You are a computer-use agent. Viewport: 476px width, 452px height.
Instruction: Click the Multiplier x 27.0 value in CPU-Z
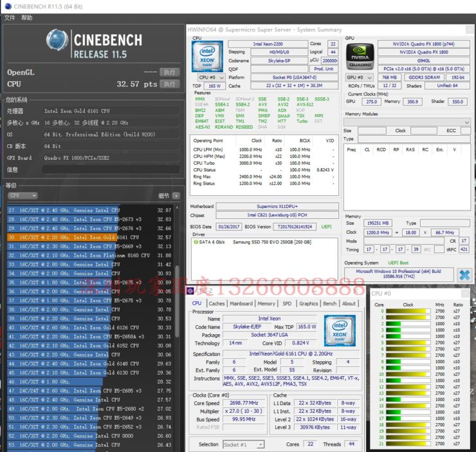pos(244,411)
